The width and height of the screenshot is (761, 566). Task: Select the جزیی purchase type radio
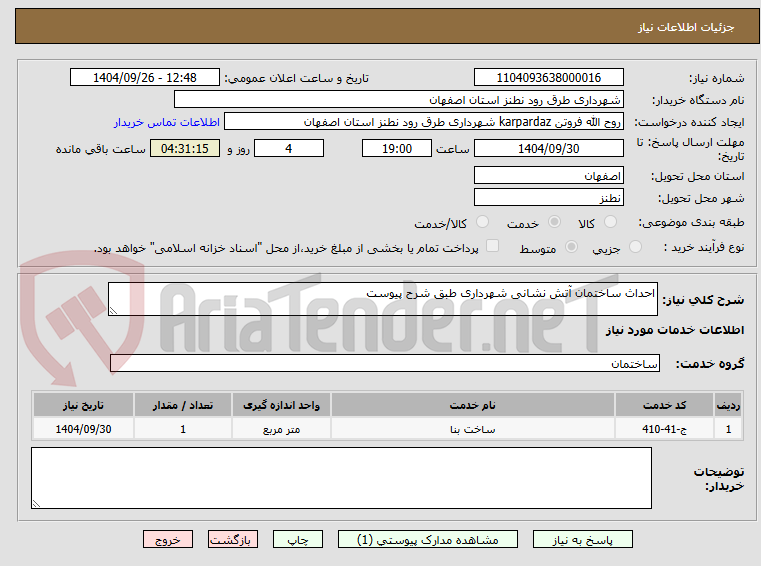(x=635, y=247)
